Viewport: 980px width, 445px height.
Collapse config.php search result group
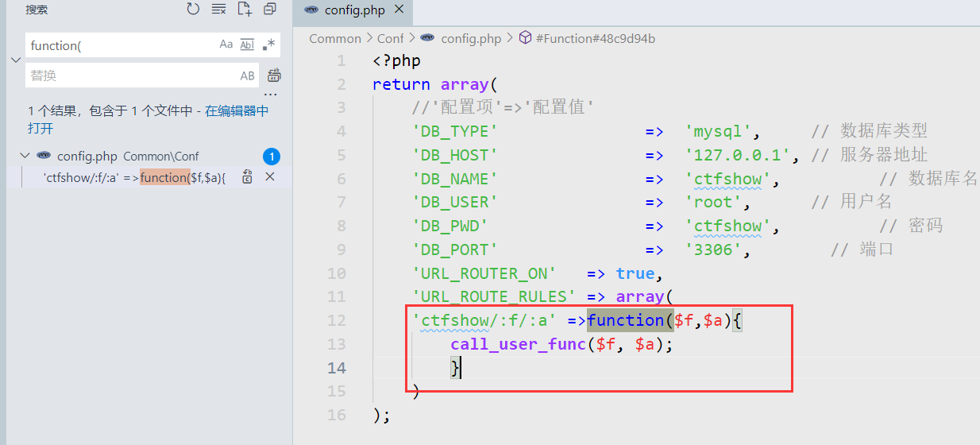coord(25,156)
